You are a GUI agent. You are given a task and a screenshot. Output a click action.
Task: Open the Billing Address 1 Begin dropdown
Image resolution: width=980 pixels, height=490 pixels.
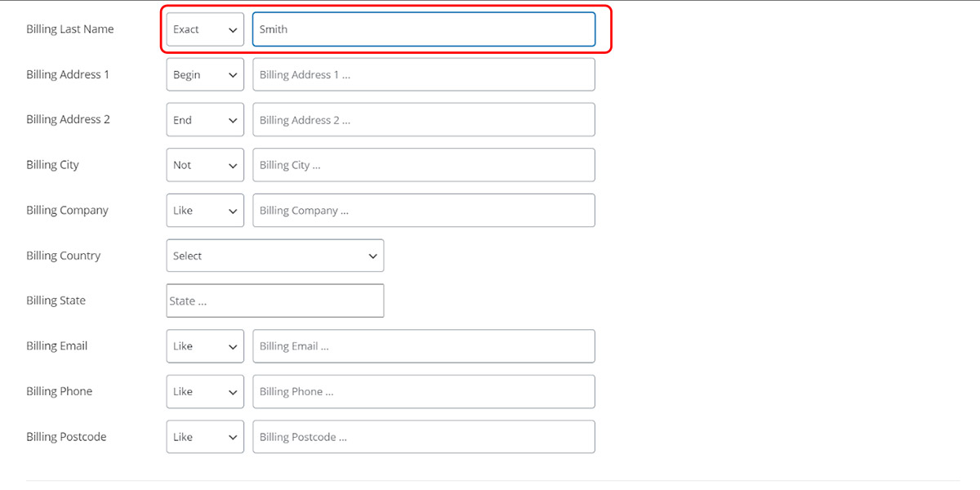[x=205, y=74]
